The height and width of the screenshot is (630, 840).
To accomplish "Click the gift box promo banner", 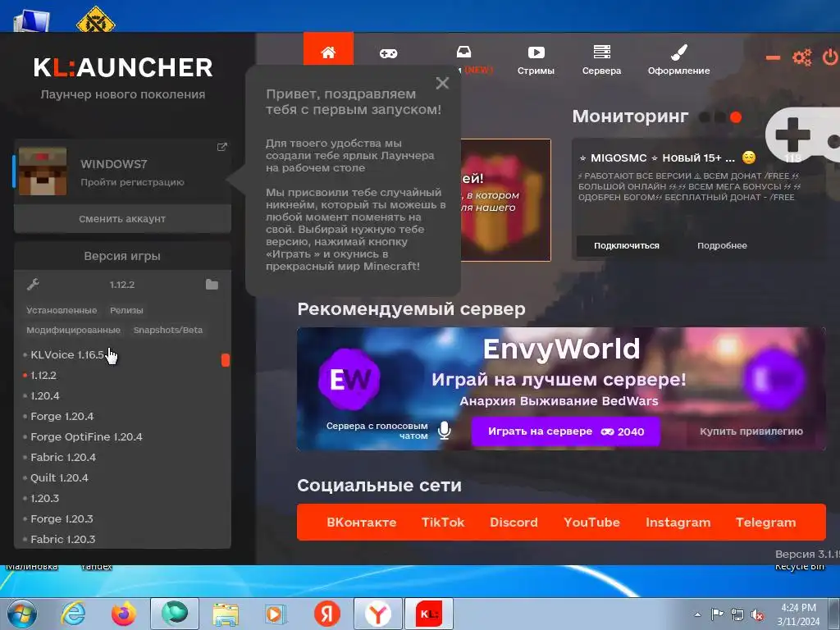I will click(505, 200).
